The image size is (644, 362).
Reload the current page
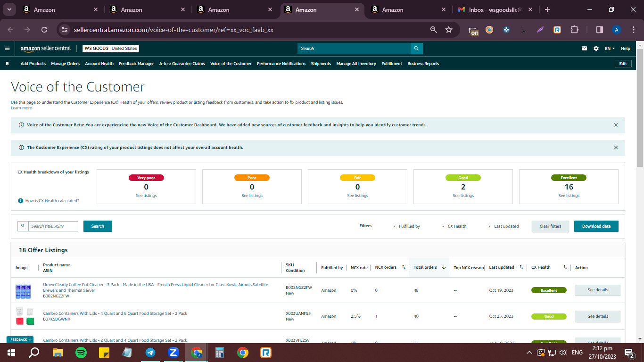click(44, 30)
